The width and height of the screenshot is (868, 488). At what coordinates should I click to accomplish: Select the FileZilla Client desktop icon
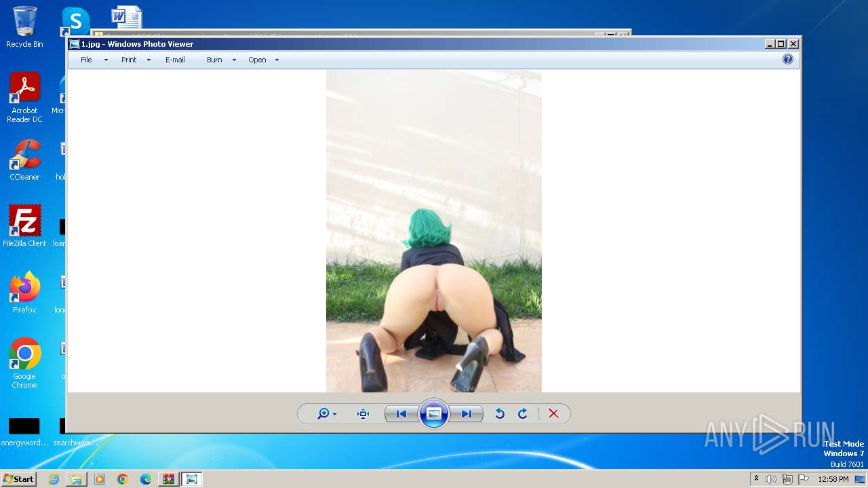click(x=24, y=226)
